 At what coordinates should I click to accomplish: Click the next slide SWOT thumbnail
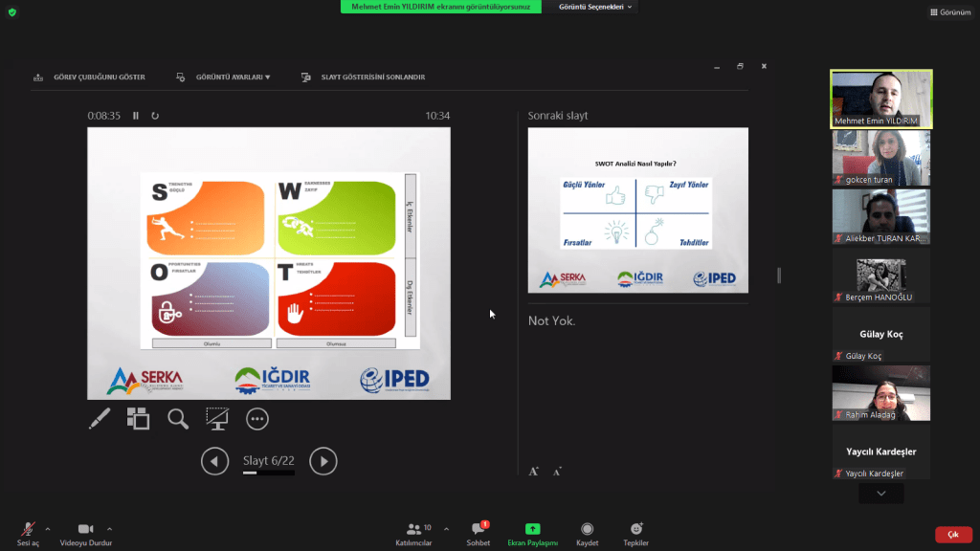[x=637, y=210]
